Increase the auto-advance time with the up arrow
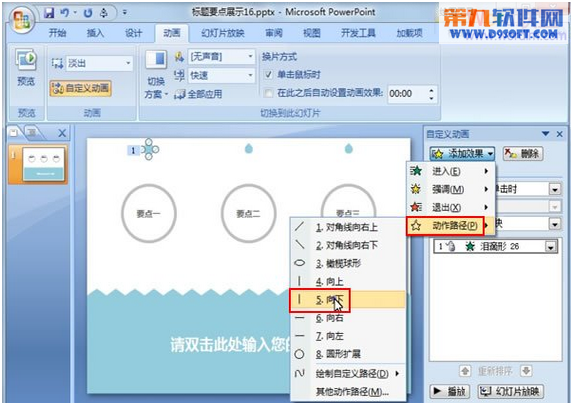The image size is (571, 407). tap(432, 90)
